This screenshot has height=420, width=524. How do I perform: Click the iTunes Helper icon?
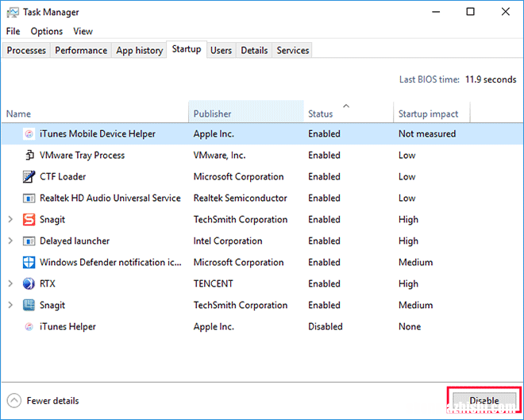tap(29, 326)
